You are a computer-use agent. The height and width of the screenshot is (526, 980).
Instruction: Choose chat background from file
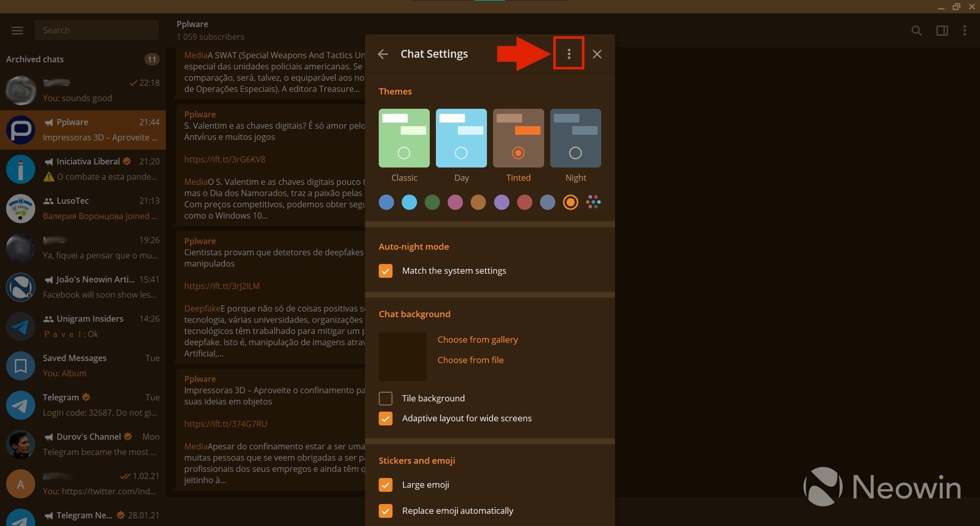[x=470, y=360]
